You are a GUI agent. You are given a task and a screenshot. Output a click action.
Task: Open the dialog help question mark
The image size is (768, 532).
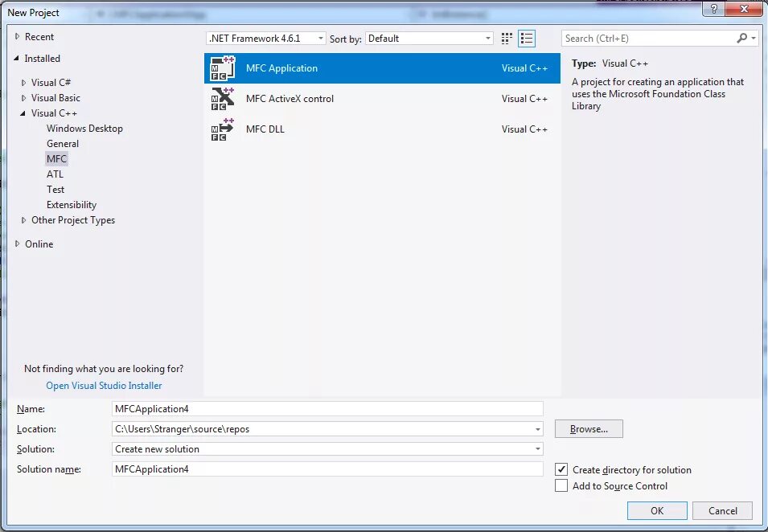point(713,9)
